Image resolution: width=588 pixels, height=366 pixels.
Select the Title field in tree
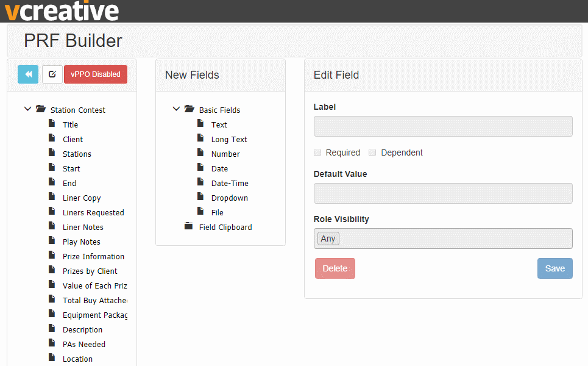pyautogui.click(x=70, y=124)
